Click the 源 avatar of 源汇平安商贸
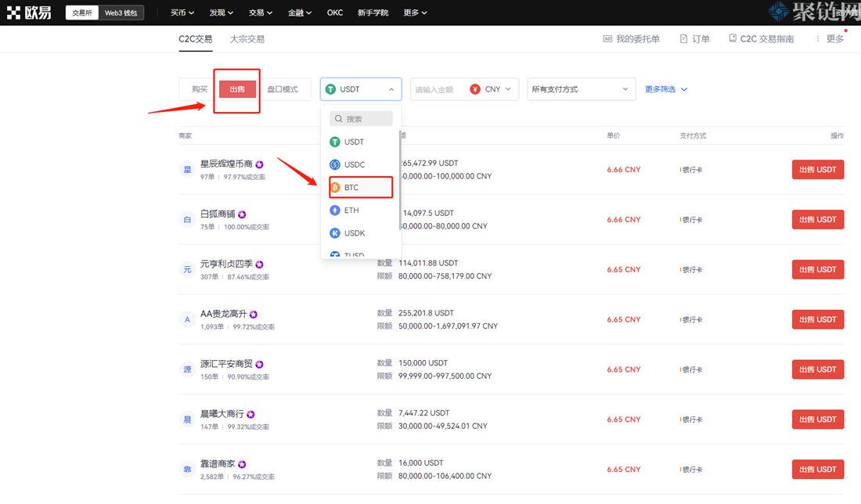Image resolution: width=861 pixels, height=504 pixels. click(187, 369)
